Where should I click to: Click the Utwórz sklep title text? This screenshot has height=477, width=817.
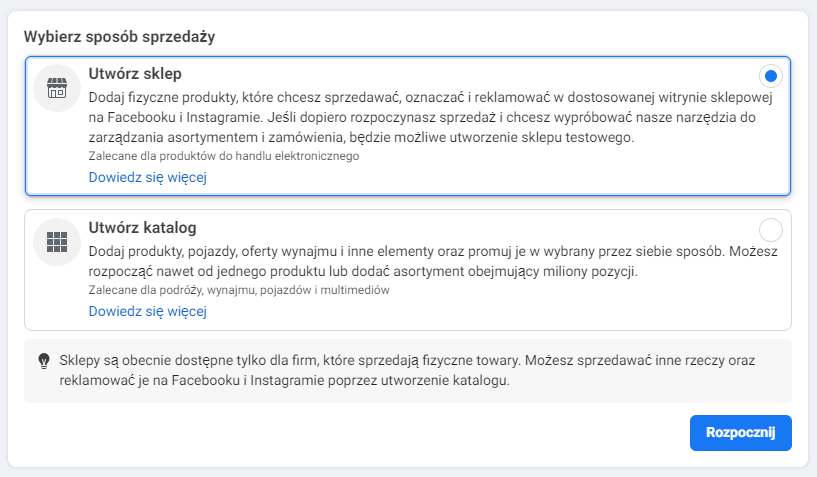click(x=135, y=74)
